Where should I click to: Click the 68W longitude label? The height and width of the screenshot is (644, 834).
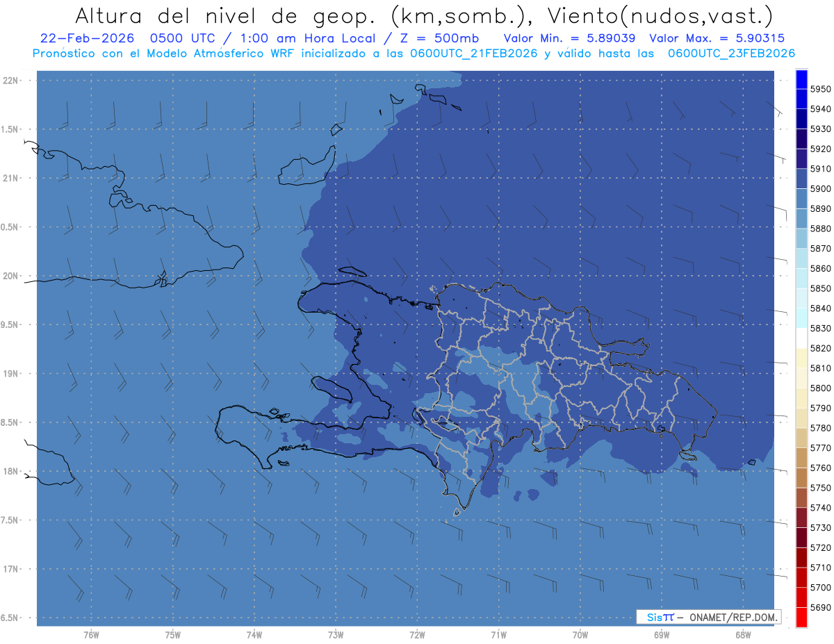pos(743,635)
